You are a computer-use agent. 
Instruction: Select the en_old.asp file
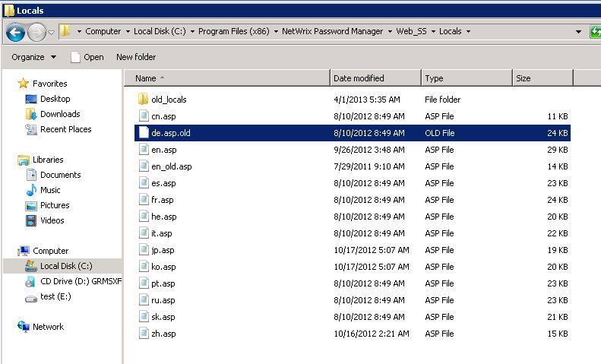171,166
